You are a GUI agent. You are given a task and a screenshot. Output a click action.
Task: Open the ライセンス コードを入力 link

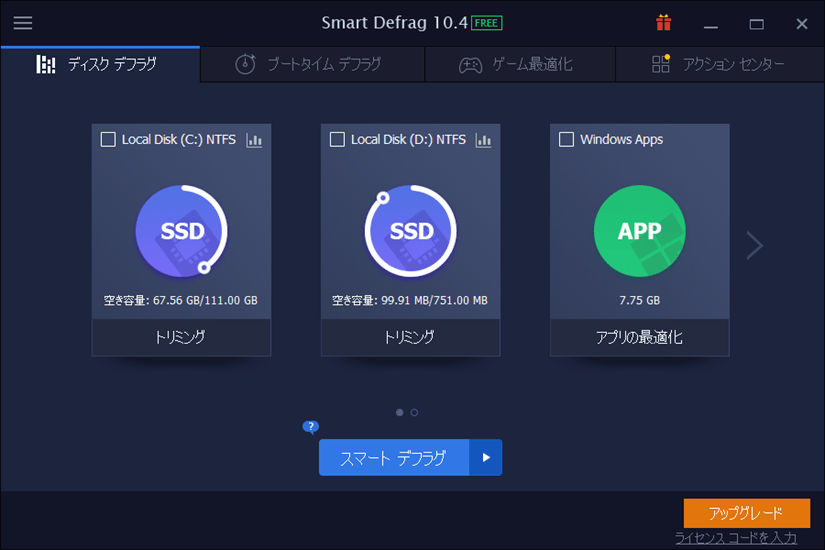(736, 538)
